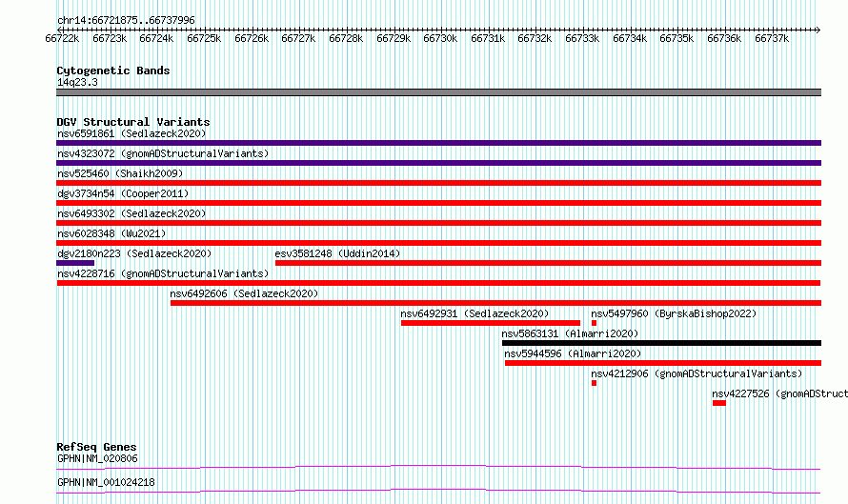
Task: Click the 66728k ruler tick label
Action: [x=346, y=38]
